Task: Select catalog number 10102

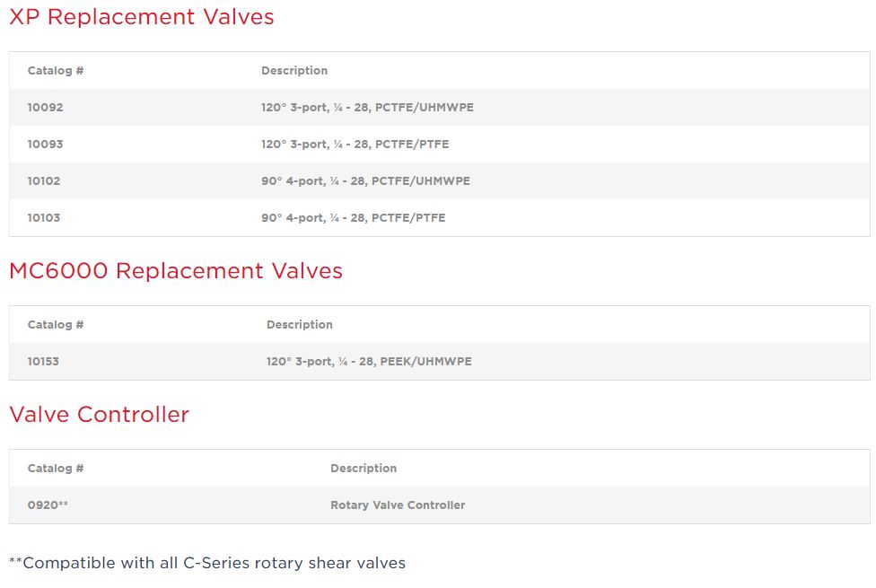Action: click(44, 181)
